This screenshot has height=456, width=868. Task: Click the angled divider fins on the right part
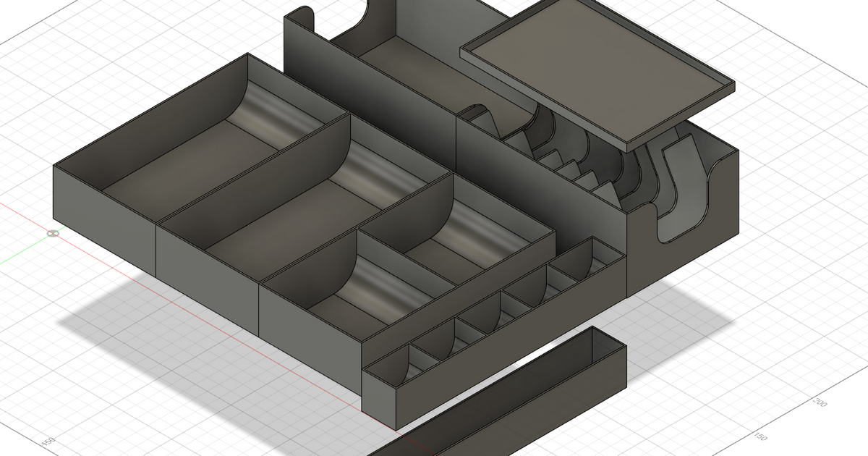pos(571,159)
